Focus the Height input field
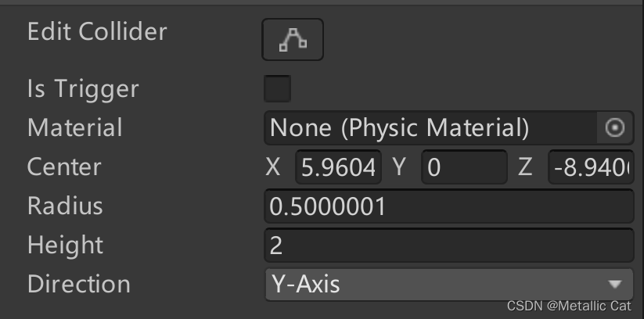Viewport: 644px width, 319px height. point(448,246)
